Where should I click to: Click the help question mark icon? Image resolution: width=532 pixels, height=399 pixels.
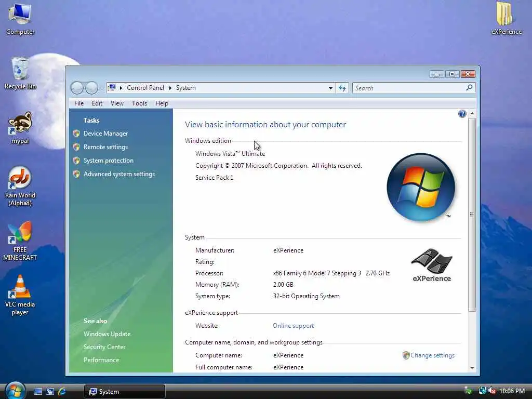pos(462,114)
